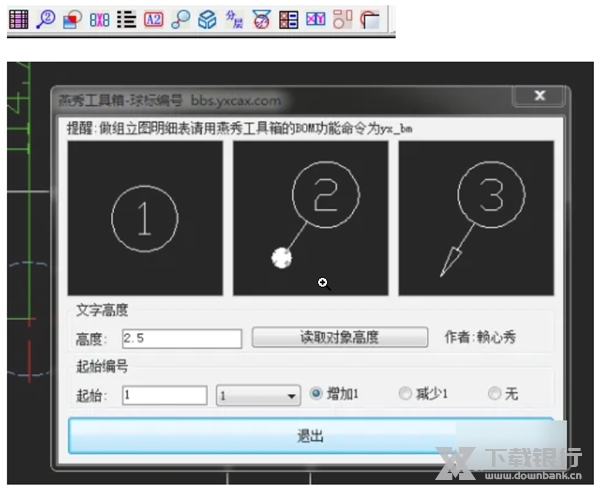Viewport: 600px width, 489px height.
Task: Click the black bulleted list toolbar icon
Action: point(127,19)
